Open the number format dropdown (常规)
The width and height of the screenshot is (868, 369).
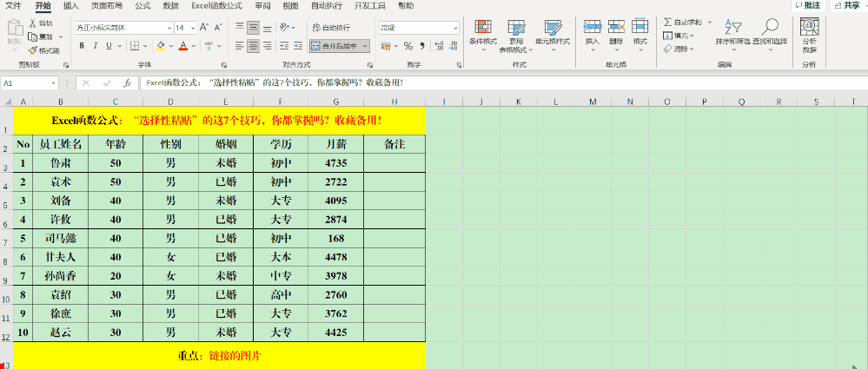pos(455,28)
